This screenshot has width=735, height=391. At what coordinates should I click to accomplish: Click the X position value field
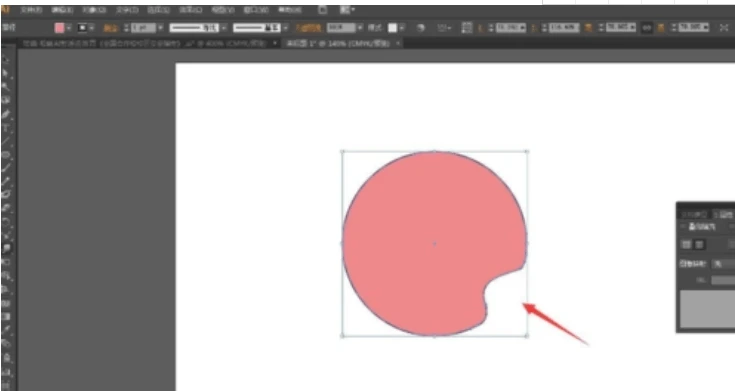[510, 28]
